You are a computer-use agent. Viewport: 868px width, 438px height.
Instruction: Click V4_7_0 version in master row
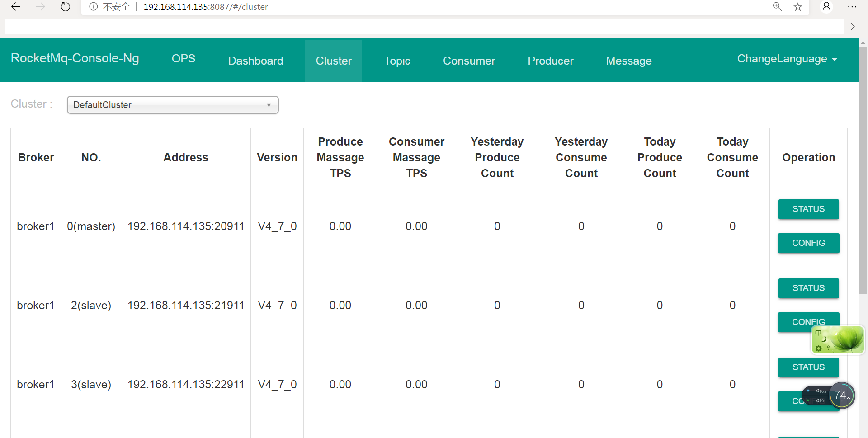[277, 226]
